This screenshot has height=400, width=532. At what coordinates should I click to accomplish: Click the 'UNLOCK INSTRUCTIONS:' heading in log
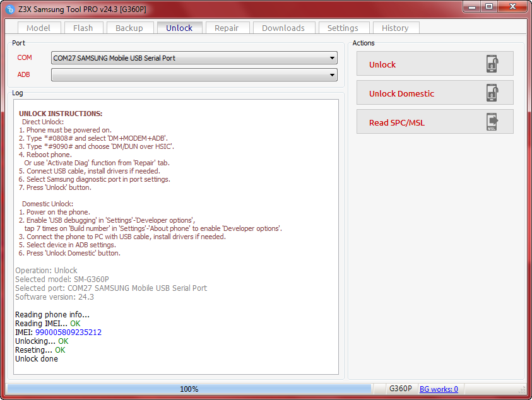[x=61, y=114]
